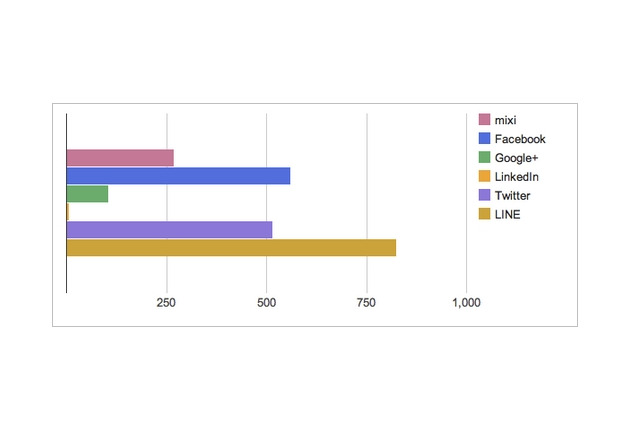The width and height of the screenshot is (640, 426).
Task: Click the 500 axis tick label
Action: [267, 303]
